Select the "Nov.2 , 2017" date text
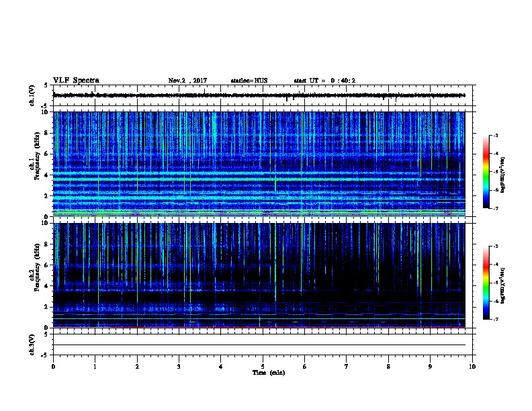The width and height of the screenshot is (532, 411). 187,81
